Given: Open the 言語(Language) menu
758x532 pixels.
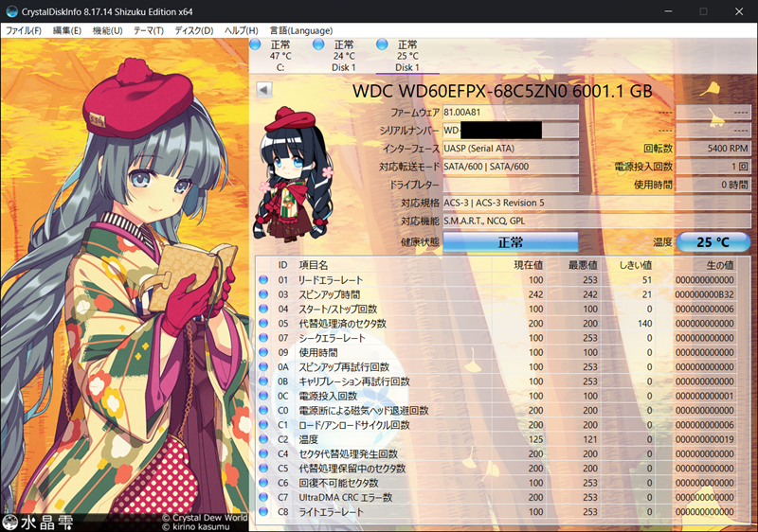Looking at the screenshot, I should point(301,30).
